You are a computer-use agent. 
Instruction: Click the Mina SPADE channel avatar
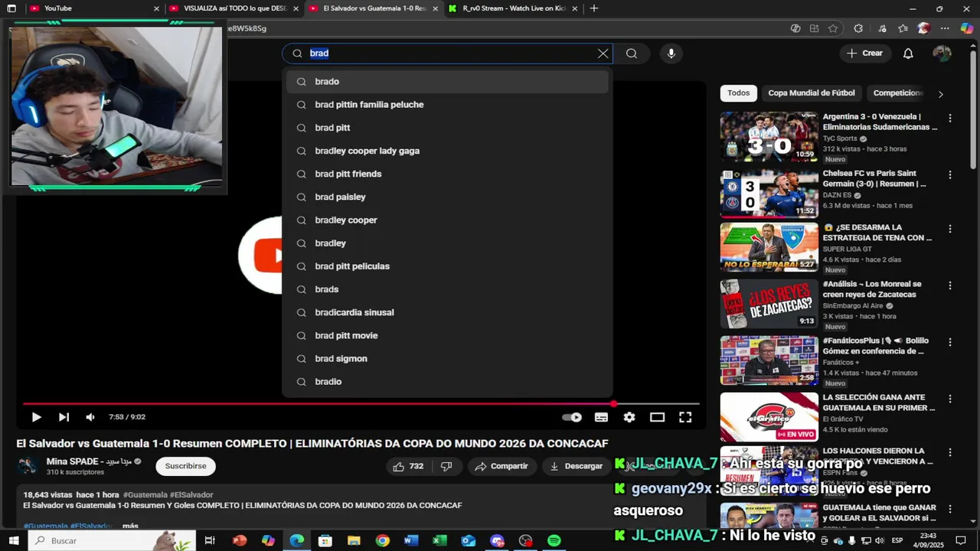click(x=28, y=466)
